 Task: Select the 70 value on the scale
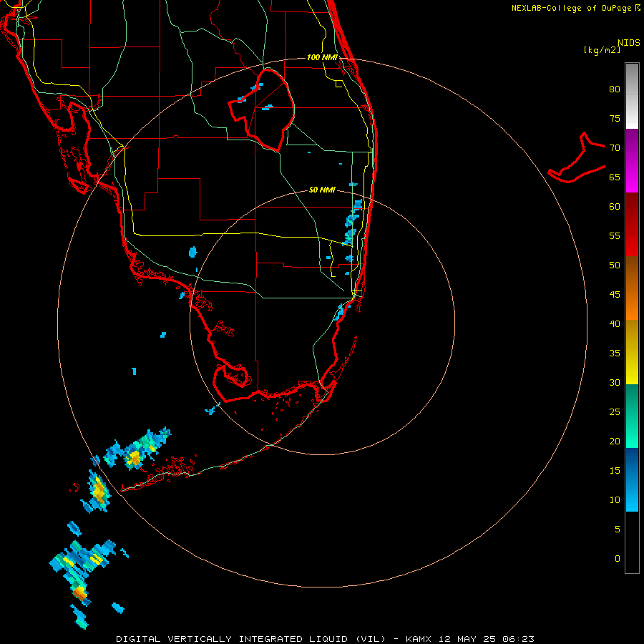tap(615, 148)
